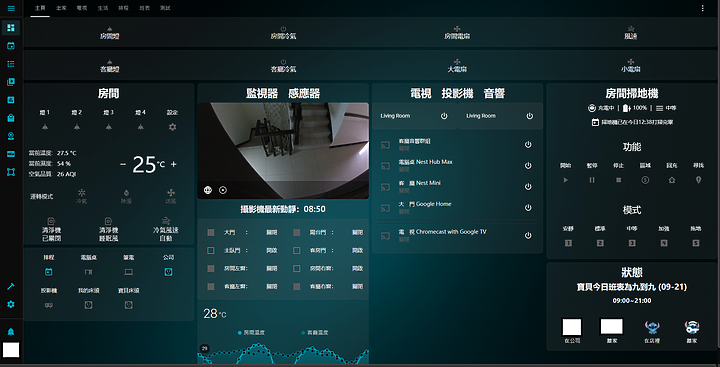Toggle 燈 1 lamp in room card
Viewport: 720px width, 367px height.
[x=45, y=127]
